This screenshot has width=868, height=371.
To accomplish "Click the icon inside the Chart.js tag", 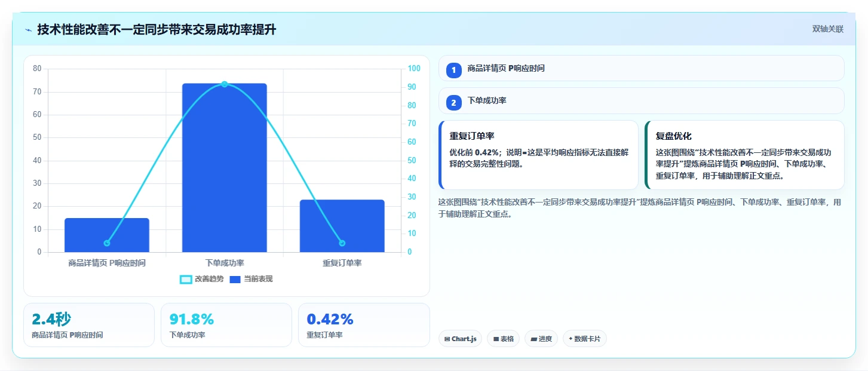I will pos(447,339).
